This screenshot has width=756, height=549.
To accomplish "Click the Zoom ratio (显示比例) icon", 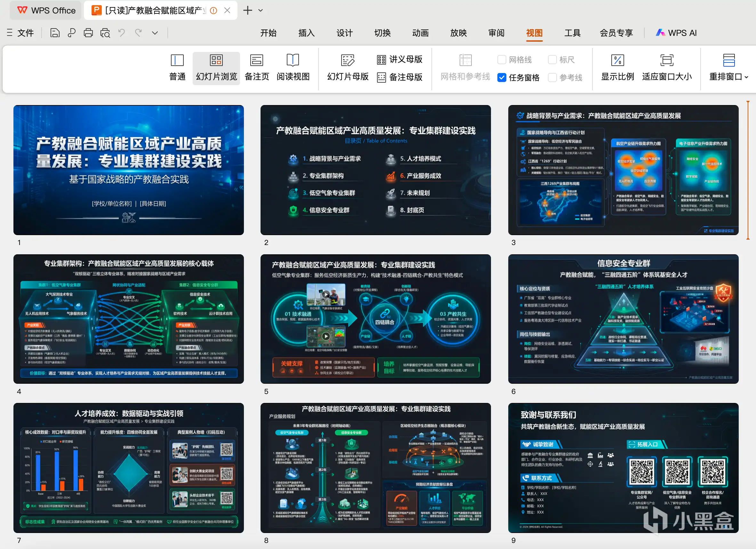I will [x=617, y=61].
